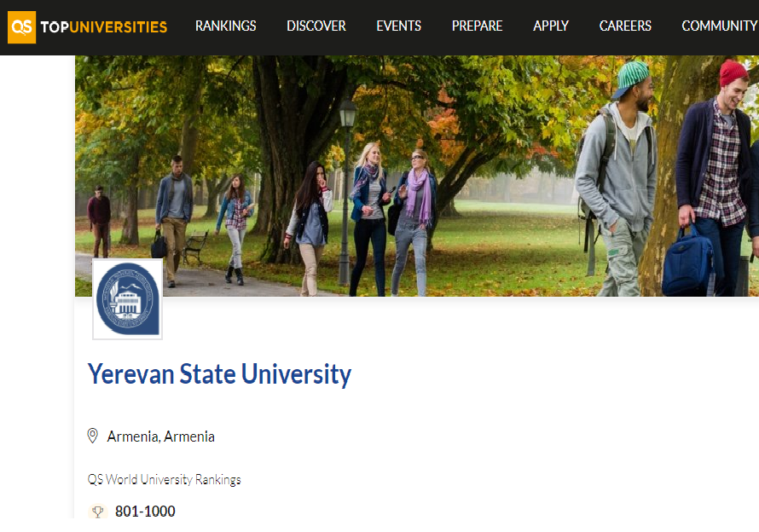759x532 pixels.
Task: Click the location pin icon
Action: click(92, 436)
